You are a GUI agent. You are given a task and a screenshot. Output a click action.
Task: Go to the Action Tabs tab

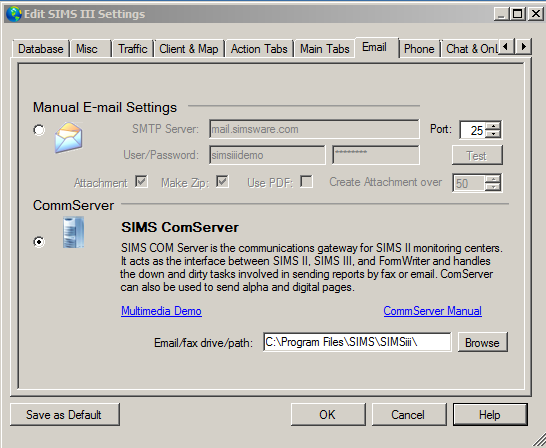[259, 49]
